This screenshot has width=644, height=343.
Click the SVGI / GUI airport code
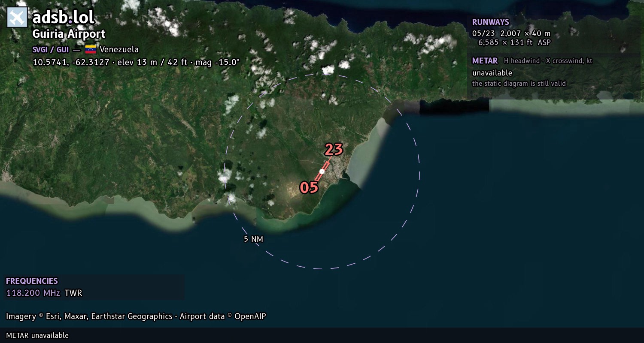[x=51, y=50]
